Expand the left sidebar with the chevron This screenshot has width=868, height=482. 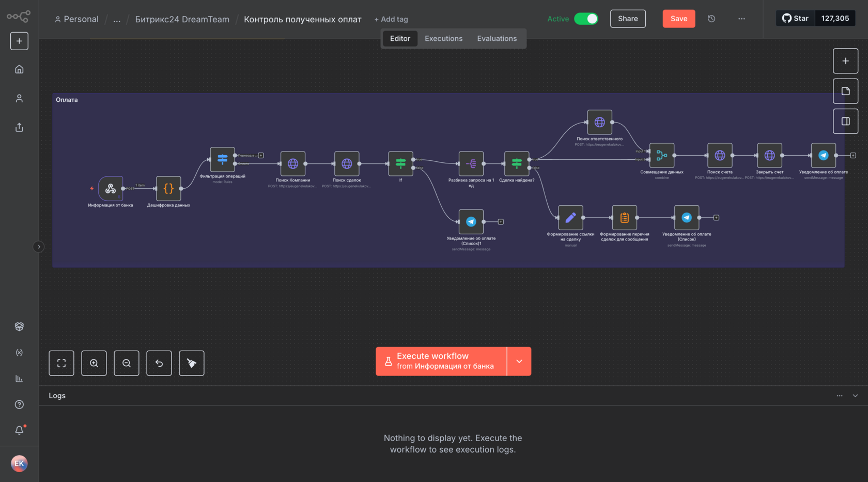click(x=39, y=247)
